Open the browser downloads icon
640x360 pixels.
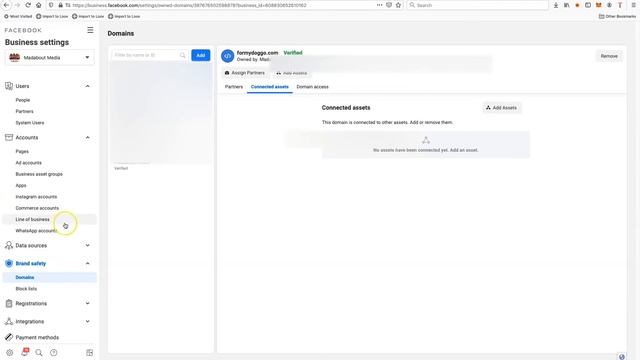coord(556,5)
